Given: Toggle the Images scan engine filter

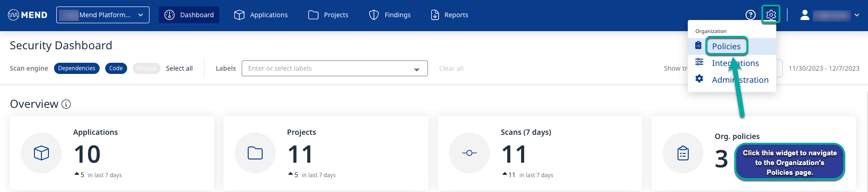Looking at the screenshot, I should [146, 68].
